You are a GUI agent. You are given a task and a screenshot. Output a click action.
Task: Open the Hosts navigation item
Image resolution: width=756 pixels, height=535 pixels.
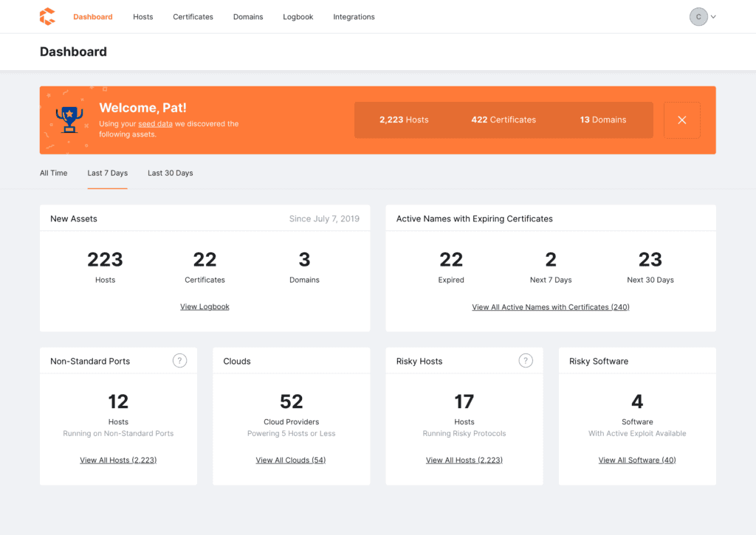[x=142, y=17]
